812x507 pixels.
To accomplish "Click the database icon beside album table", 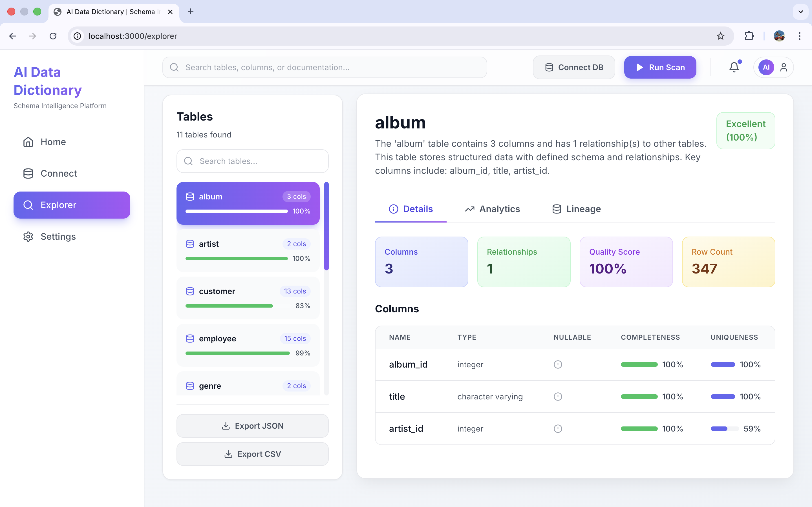I will pos(190,197).
